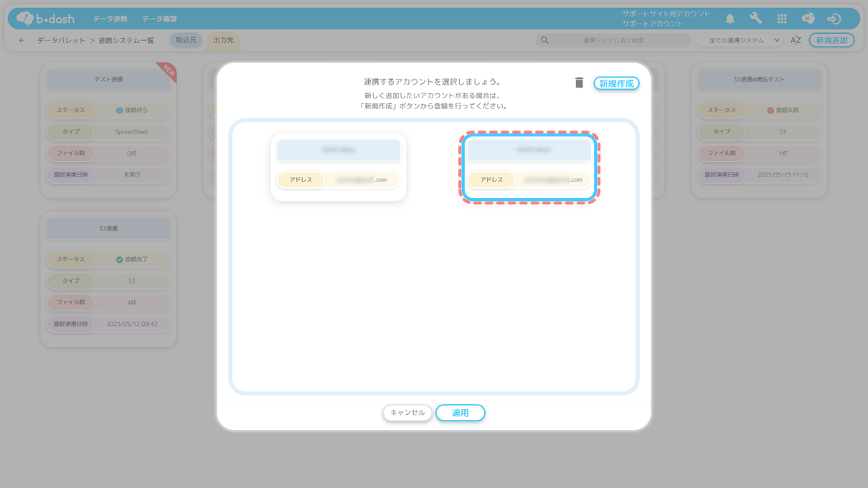Click the SpreadSheet type value
Image resolution: width=868 pixels, height=488 pixels.
coord(132,132)
